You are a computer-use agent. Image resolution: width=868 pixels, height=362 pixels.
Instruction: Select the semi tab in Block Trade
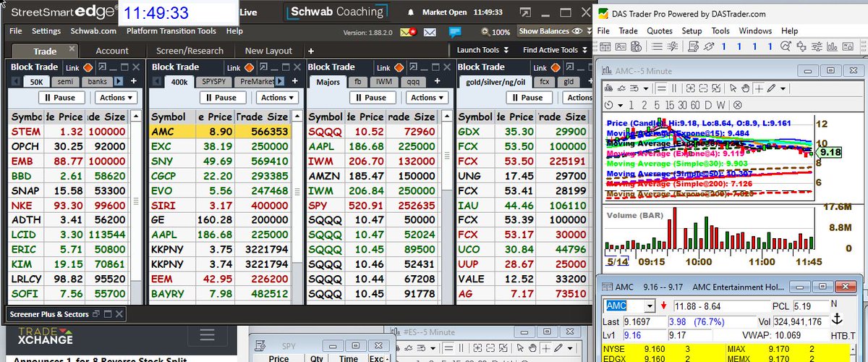click(x=64, y=82)
